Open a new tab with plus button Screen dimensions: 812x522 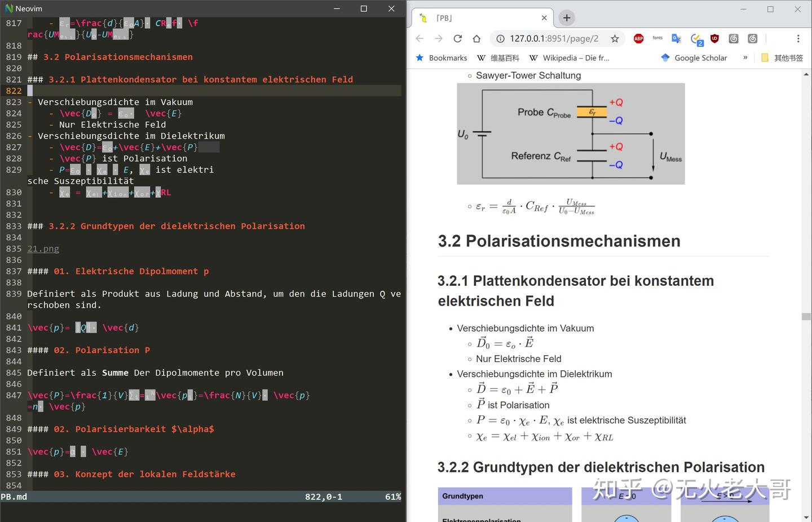point(566,17)
